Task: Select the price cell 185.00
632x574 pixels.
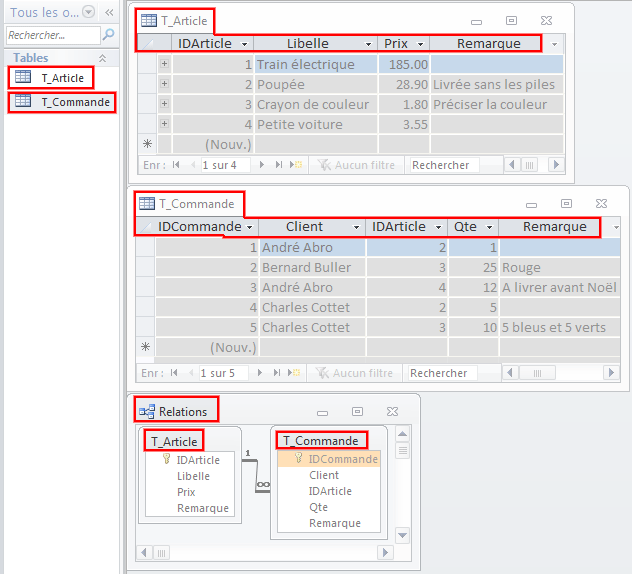Action: point(403,64)
